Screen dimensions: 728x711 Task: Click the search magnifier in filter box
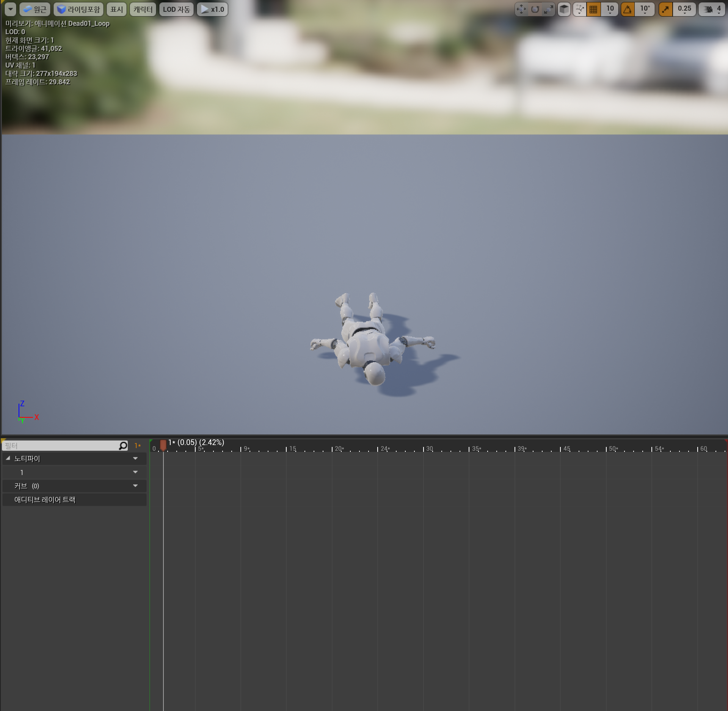123,445
